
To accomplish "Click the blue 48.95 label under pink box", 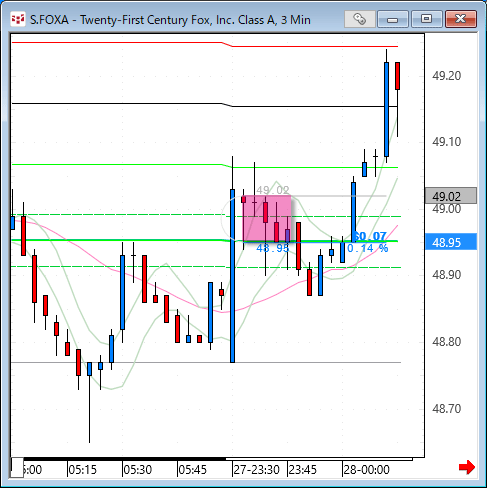I will (x=273, y=248).
